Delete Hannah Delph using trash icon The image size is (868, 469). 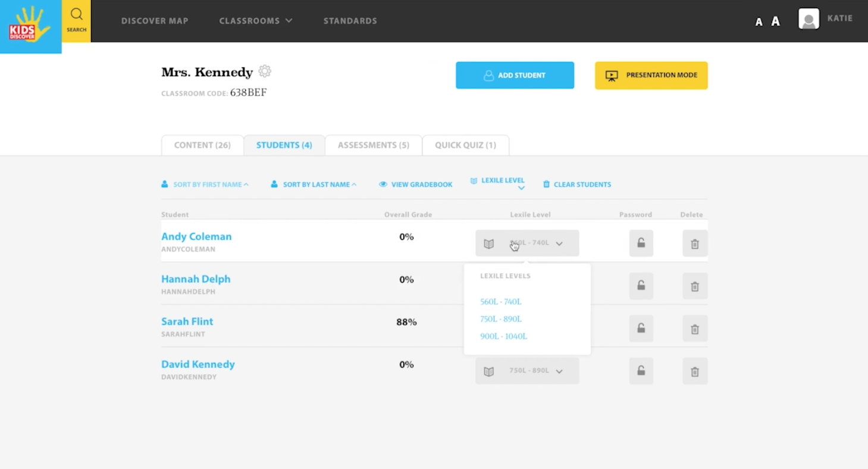click(694, 286)
